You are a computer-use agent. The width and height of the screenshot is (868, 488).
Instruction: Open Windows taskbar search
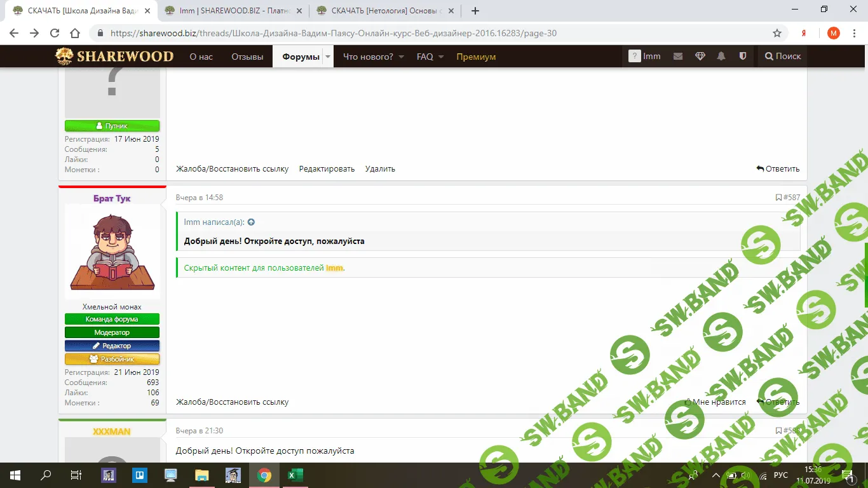pyautogui.click(x=45, y=475)
